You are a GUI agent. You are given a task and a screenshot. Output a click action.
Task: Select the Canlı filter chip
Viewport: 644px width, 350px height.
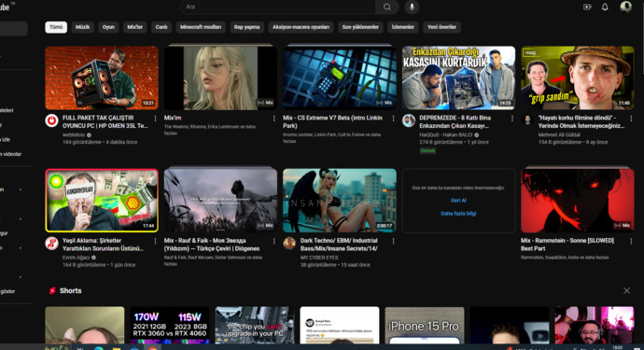pos(161,27)
